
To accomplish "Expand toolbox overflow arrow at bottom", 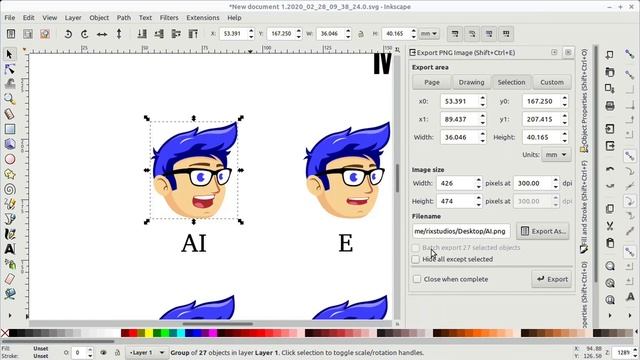I will (x=10, y=315).
